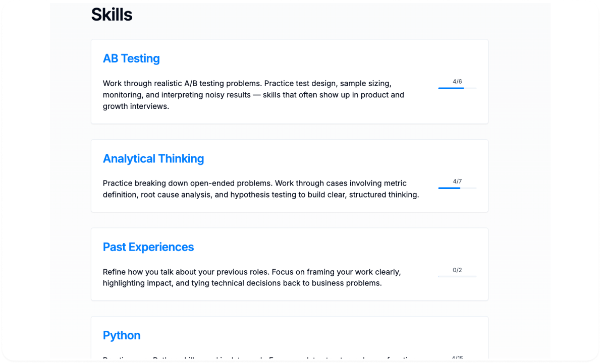Click the 4/6 progress count
This screenshot has width=601, height=364.
457,81
